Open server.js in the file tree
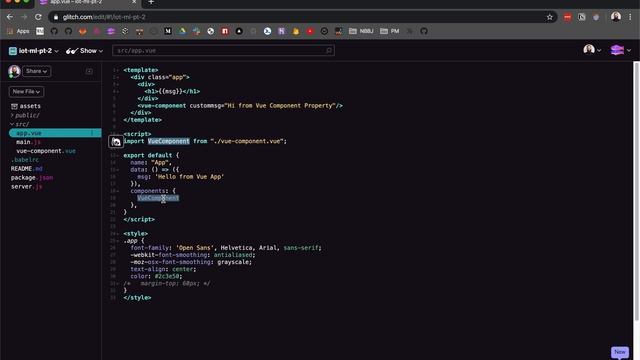640x360 pixels. pyautogui.click(x=27, y=187)
